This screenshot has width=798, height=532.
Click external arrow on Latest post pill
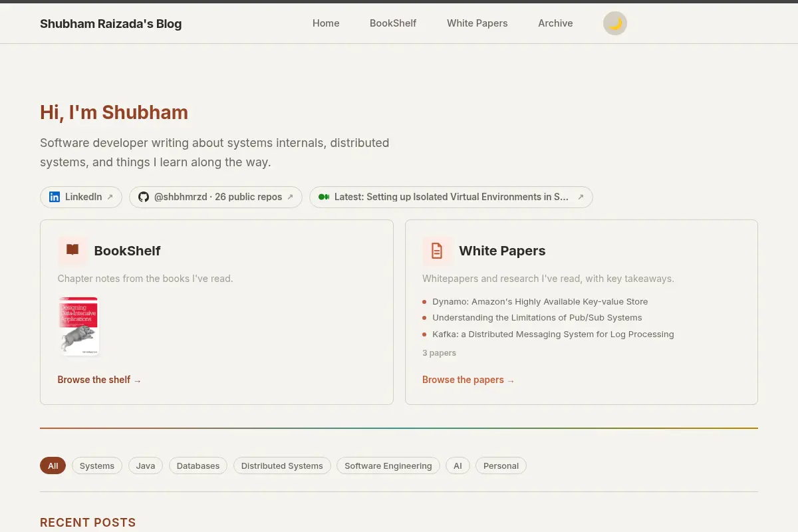pyautogui.click(x=581, y=197)
